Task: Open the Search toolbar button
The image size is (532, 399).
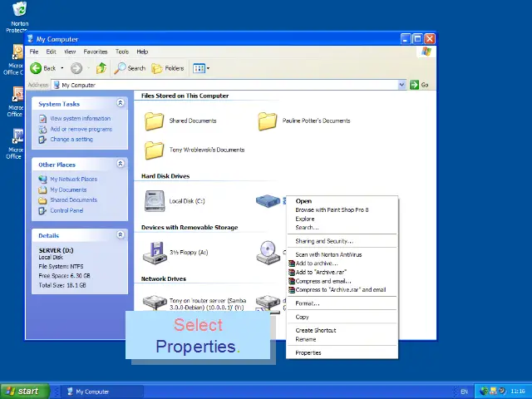Action: [x=130, y=68]
